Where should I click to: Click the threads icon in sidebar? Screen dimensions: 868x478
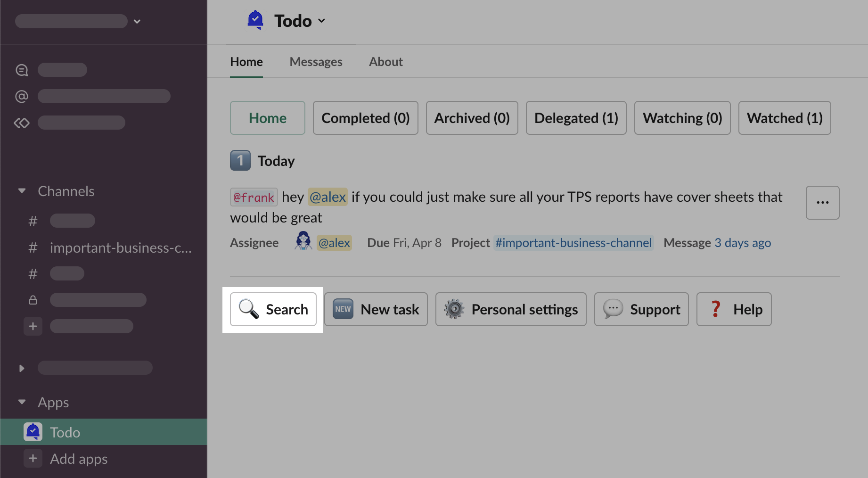(22, 70)
